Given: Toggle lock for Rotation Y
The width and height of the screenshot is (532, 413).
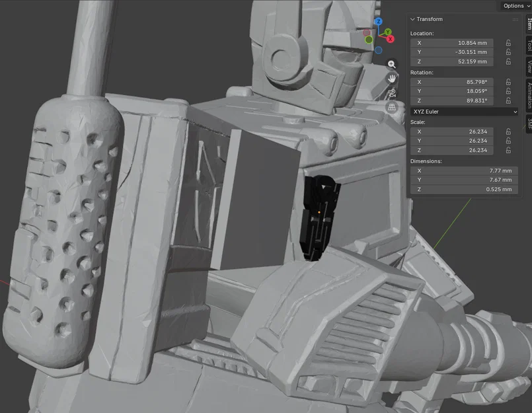Looking at the screenshot, I should [x=508, y=91].
